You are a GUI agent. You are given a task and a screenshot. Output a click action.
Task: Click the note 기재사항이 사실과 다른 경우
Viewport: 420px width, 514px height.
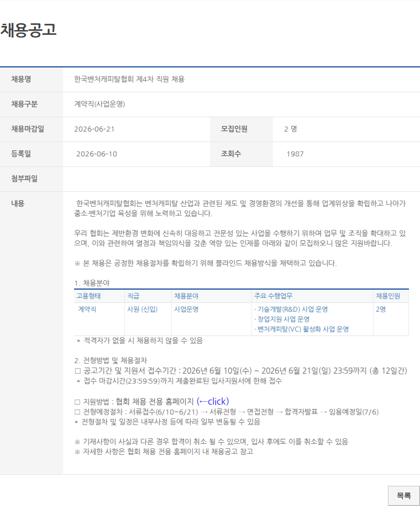click(211, 442)
